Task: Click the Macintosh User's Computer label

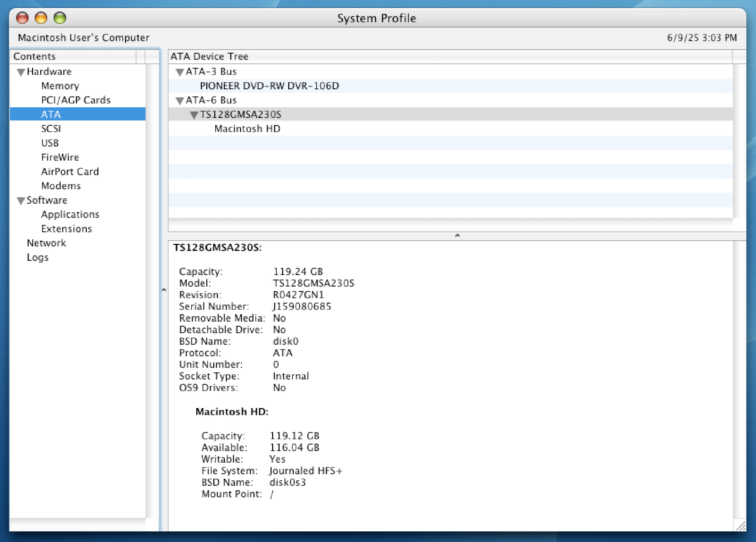Action: [84, 38]
